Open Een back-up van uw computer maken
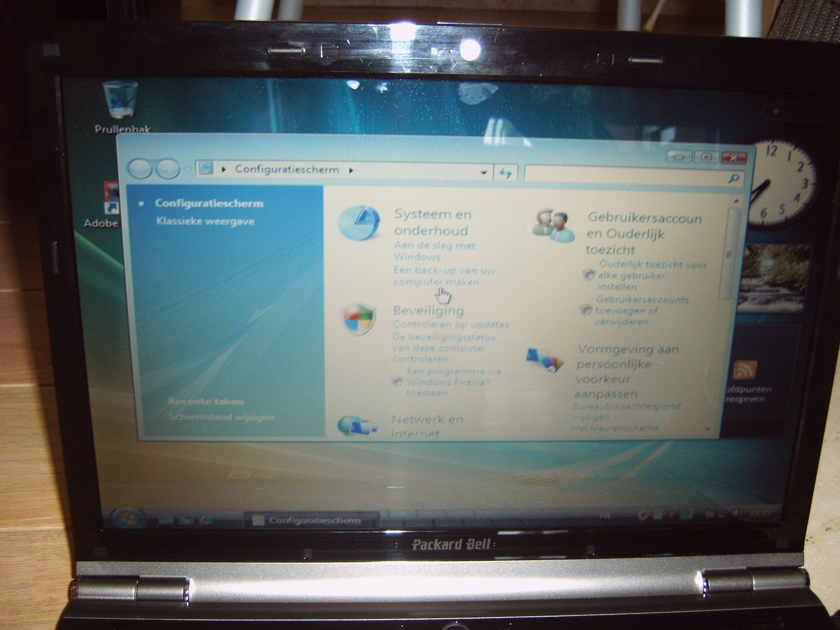Image resolution: width=840 pixels, height=630 pixels. (x=444, y=277)
